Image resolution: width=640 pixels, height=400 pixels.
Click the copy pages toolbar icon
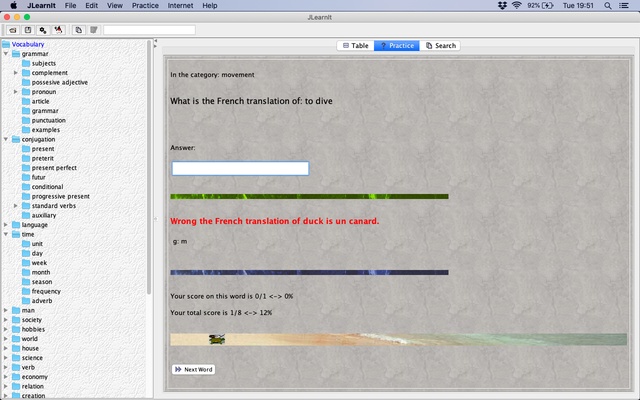pyautogui.click(x=78, y=30)
